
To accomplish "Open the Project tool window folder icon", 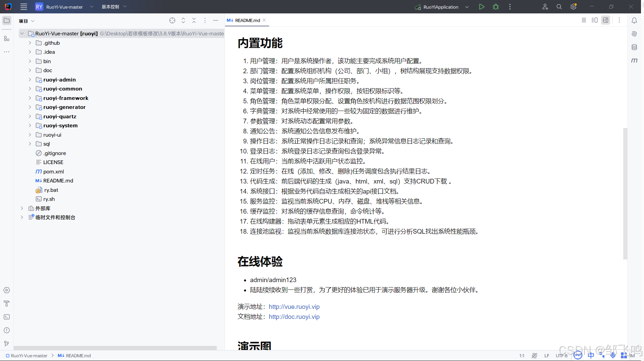I will (7, 20).
